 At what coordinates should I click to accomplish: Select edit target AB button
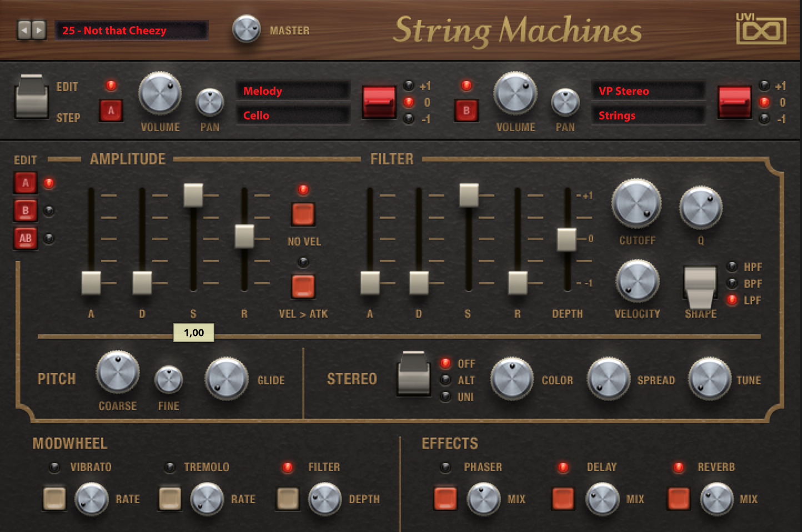click(x=26, y=238)
